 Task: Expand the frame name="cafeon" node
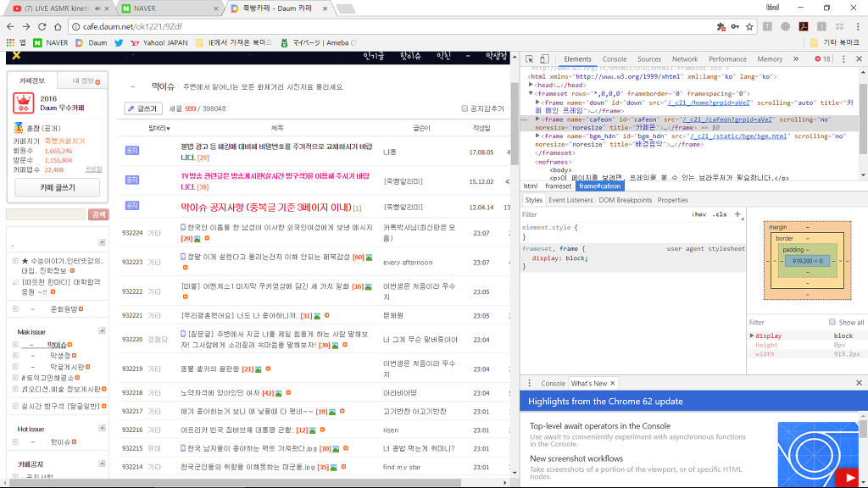coord(537,119)
